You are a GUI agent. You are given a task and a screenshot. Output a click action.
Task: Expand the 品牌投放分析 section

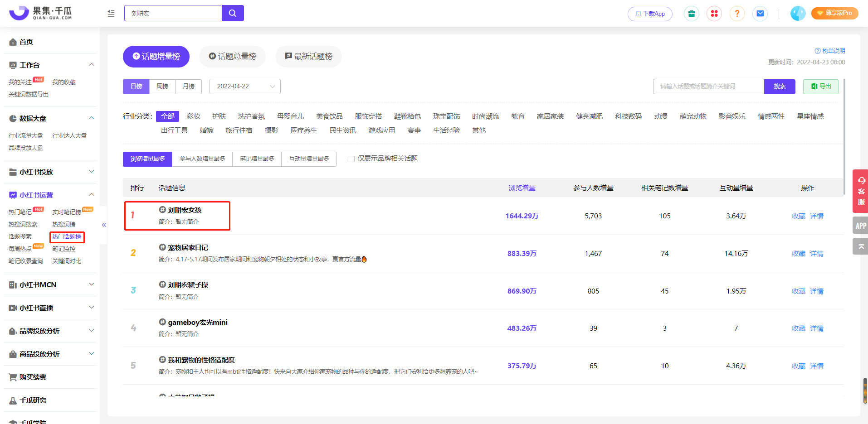[91, 331]
